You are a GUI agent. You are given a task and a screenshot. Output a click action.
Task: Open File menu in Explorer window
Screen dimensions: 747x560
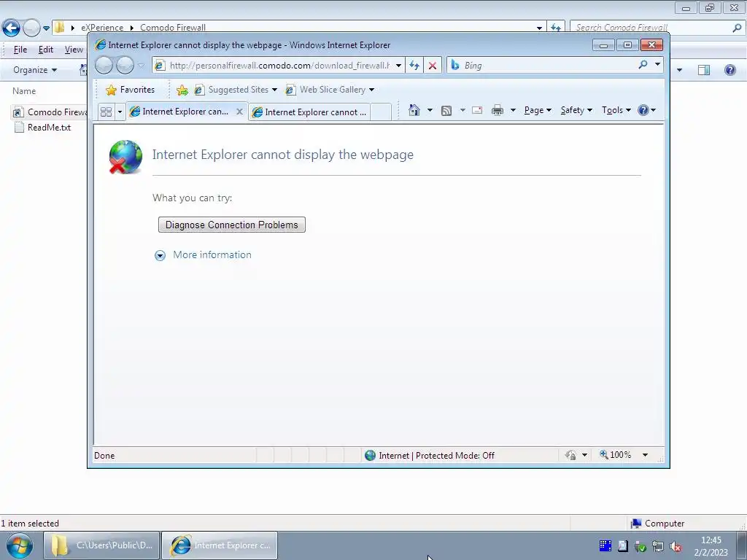[x=20, y=50]
